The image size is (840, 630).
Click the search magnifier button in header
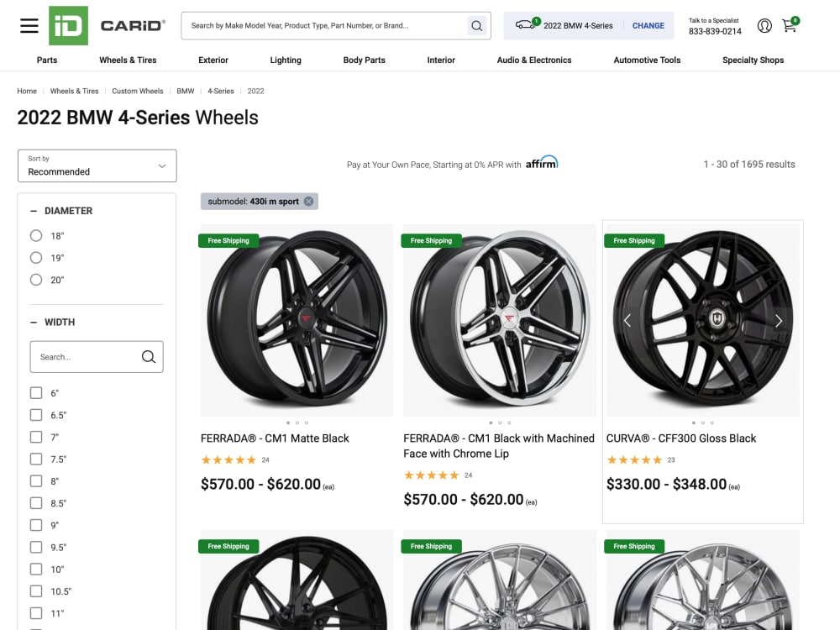click(x=476, y=26)
